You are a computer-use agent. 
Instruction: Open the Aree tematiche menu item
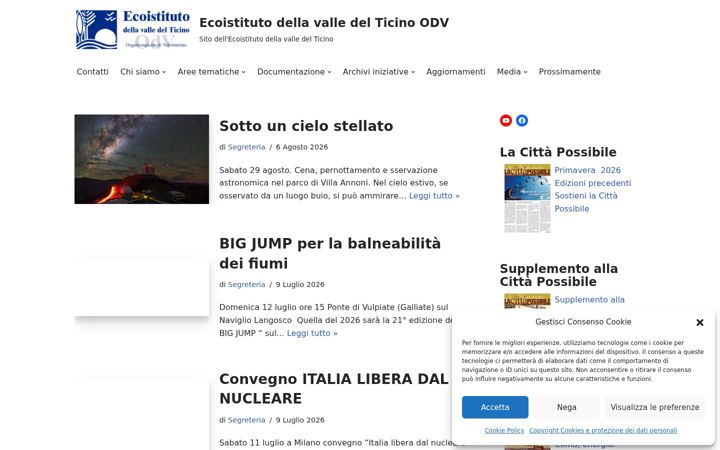pos(208,72)
